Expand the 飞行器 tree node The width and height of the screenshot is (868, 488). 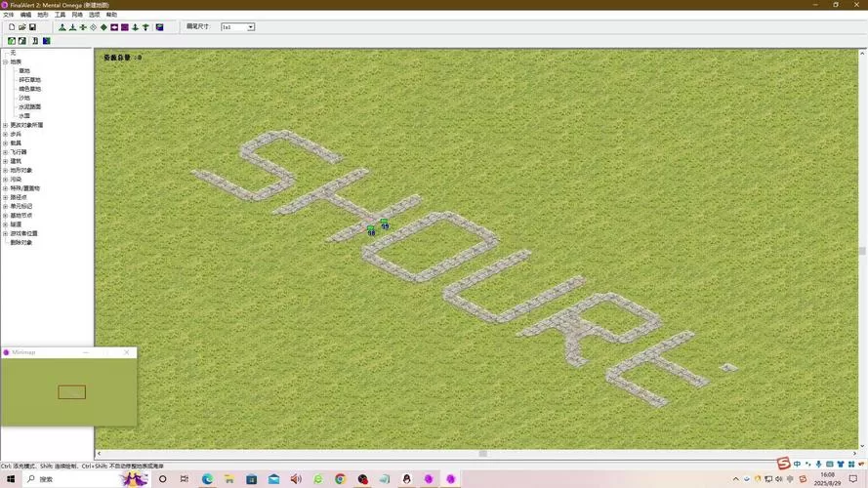(x=6, y=151)
